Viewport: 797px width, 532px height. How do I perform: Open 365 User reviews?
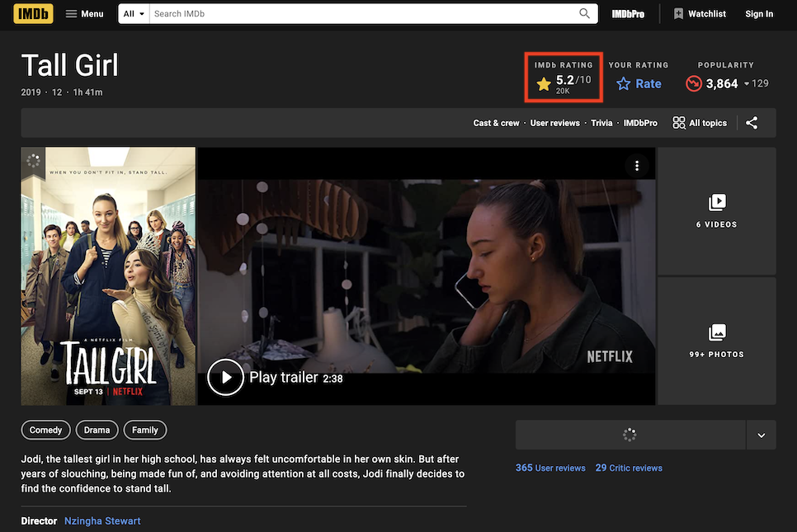(x=550, y=468)
